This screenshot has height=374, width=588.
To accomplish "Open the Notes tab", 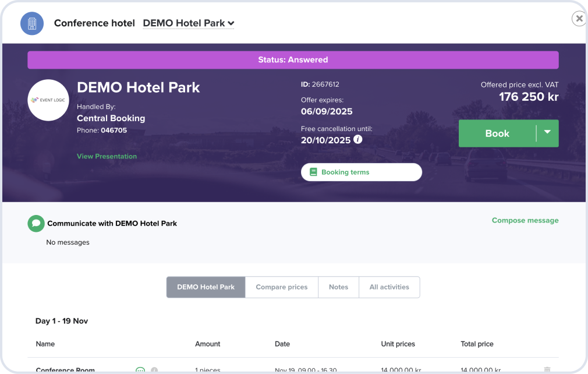I will (x=338, y=287).
